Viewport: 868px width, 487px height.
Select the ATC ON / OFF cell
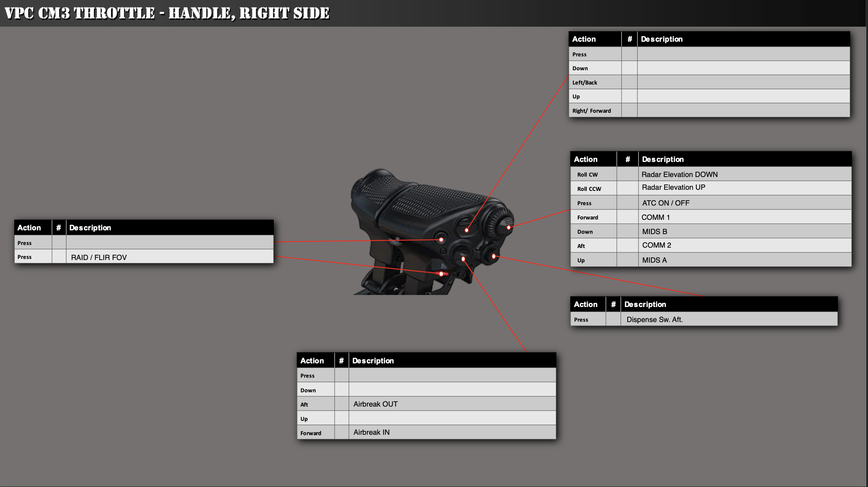click(x=665, y=203)
